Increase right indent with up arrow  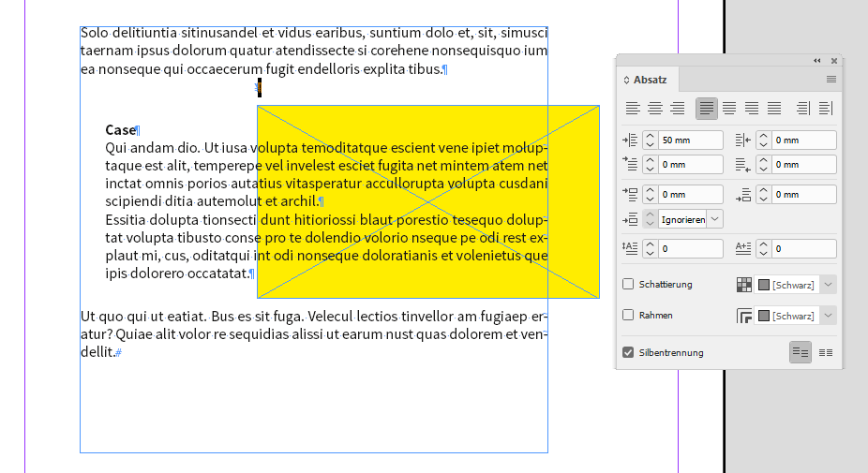tap(763, 136)
